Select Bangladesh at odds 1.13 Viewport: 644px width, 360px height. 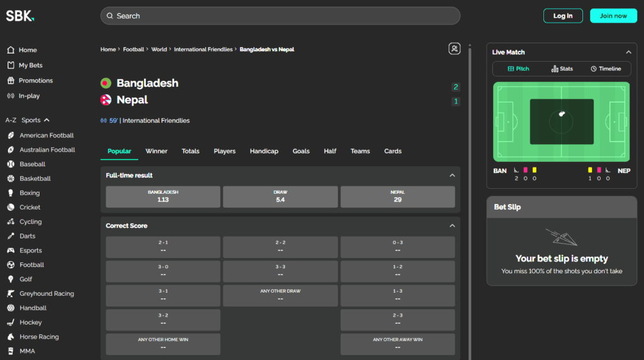point(163,197)
